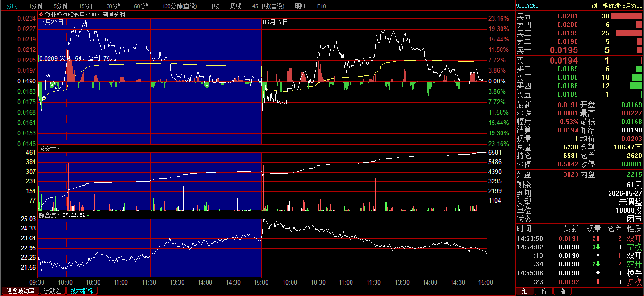Viewport: 644px width, 296px height.
Task: Open the 创业板ETF购5月3700 contract dropdown
Action: coord(99,15)
